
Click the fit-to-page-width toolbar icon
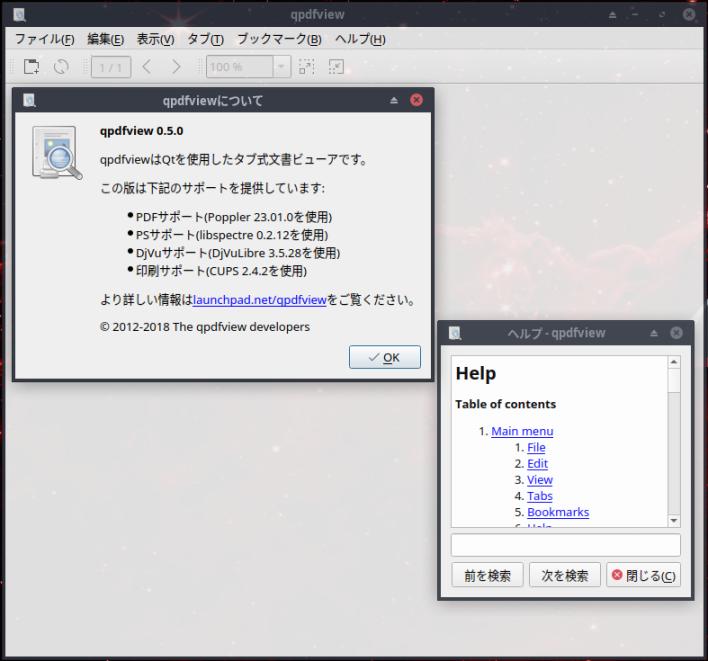click(307, 67)
